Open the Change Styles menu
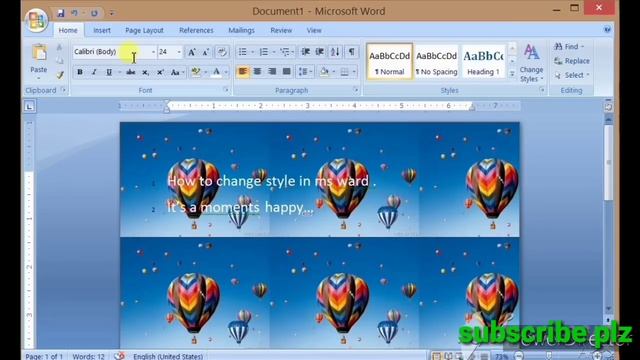This screenshot has width=640, height=360. 531,63
